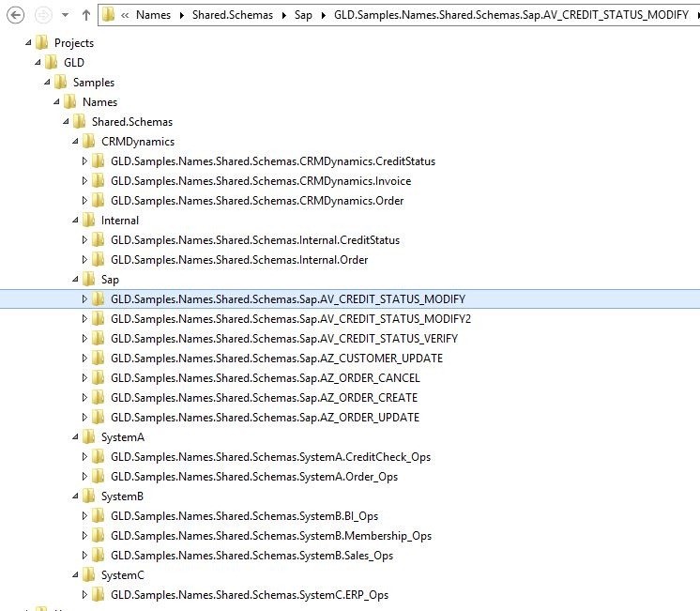Select the SystemC folder label
Screen dimensions: 700x611
(123, 575)
